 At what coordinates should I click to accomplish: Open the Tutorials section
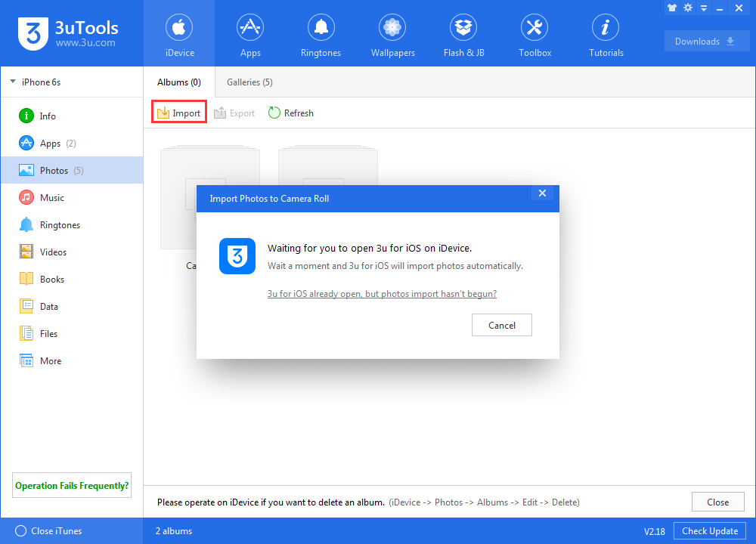click(x=606, y=34)
